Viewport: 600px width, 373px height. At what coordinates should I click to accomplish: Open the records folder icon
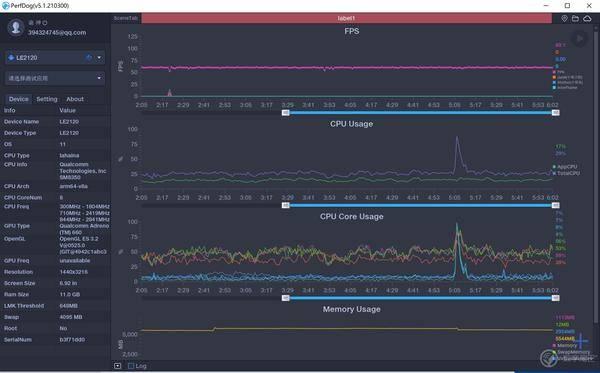[575, 18]
